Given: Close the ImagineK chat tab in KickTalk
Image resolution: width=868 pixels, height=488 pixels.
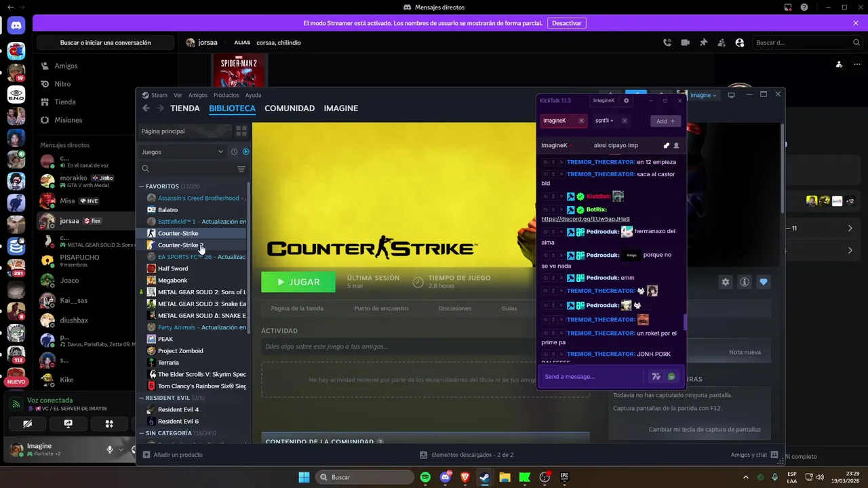Looking at the screenshot, I should (581, 121).
